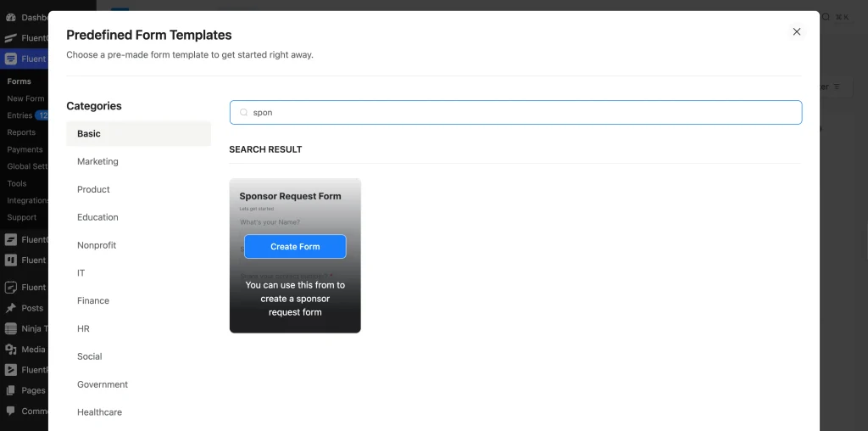Open the Government category
Viewport: 868px width, 431px height.
pyautogui.click(x=103, y=384)
